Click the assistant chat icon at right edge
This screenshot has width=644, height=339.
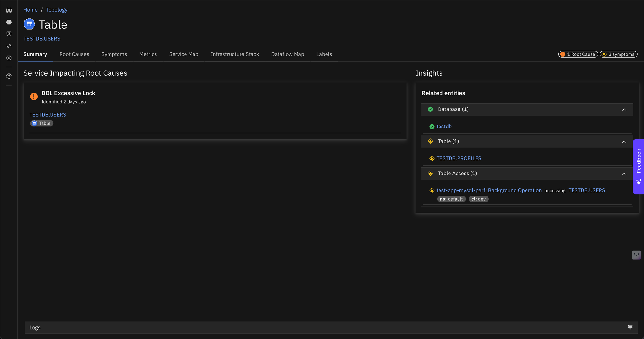(x=636, y=255)
